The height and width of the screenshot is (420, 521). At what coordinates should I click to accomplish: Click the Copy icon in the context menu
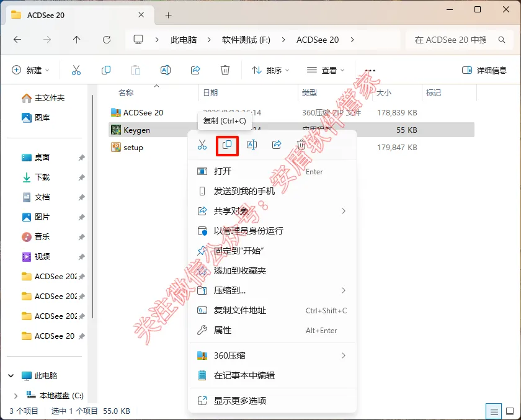tap(227, 145)
